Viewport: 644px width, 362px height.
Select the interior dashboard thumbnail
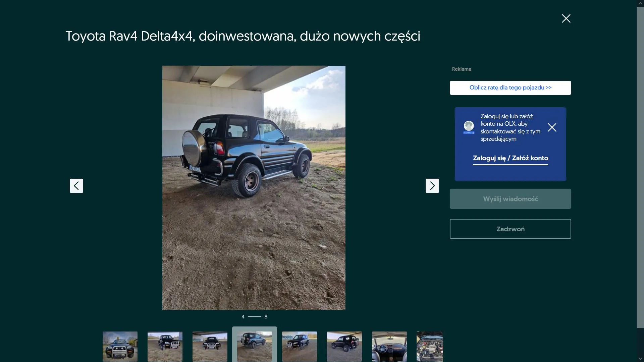point(389,347)
